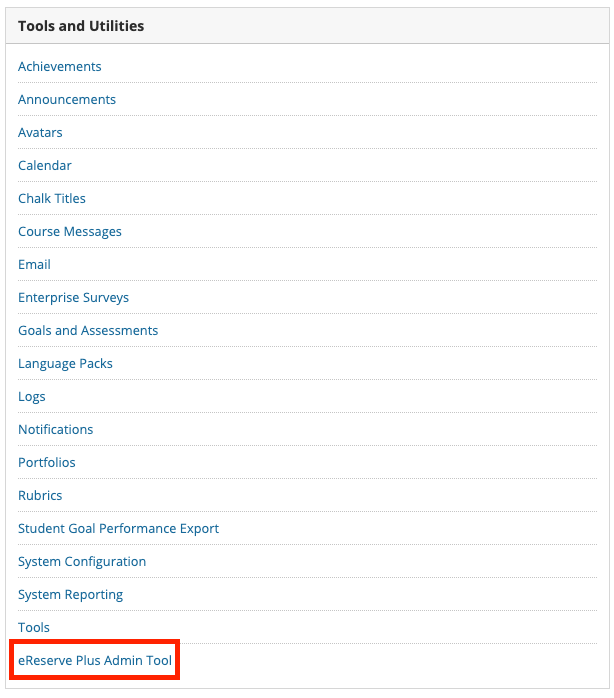Open the Tools link
The height and width of the screenshot is (698, 614).
34,627
